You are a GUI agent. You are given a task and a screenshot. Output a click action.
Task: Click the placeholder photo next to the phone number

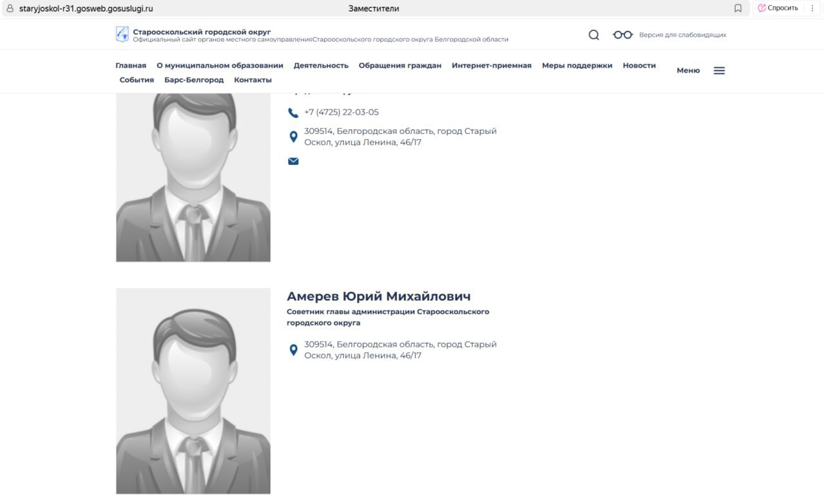pos(193,177)
